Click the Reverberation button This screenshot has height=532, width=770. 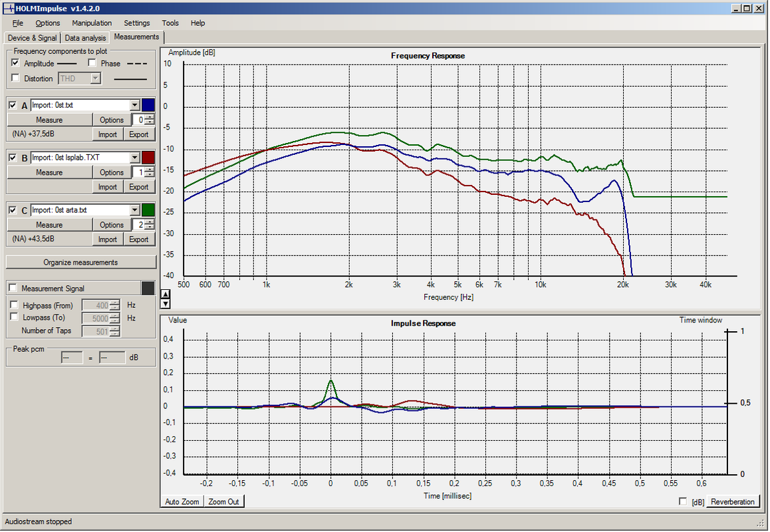pos(732,501)
